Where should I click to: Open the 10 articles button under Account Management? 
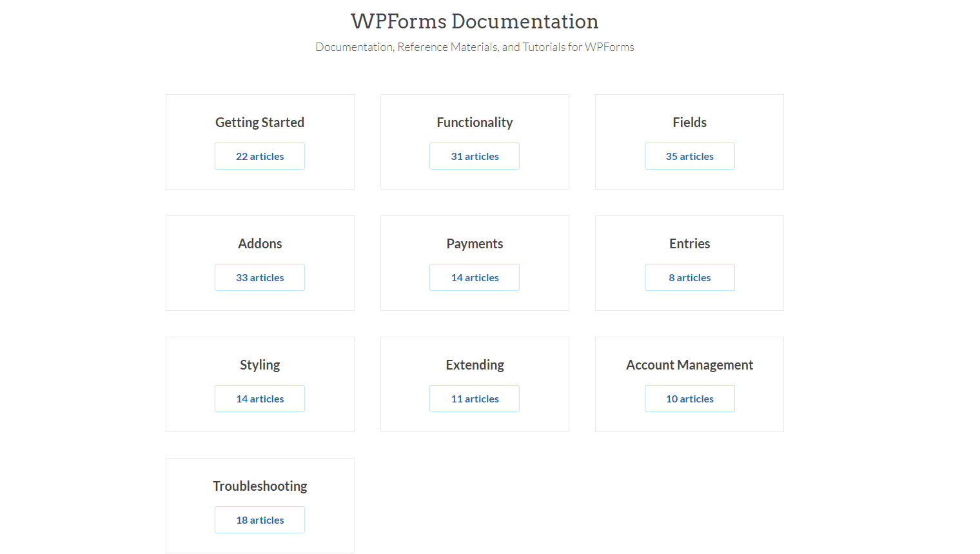tap(690, 399)
